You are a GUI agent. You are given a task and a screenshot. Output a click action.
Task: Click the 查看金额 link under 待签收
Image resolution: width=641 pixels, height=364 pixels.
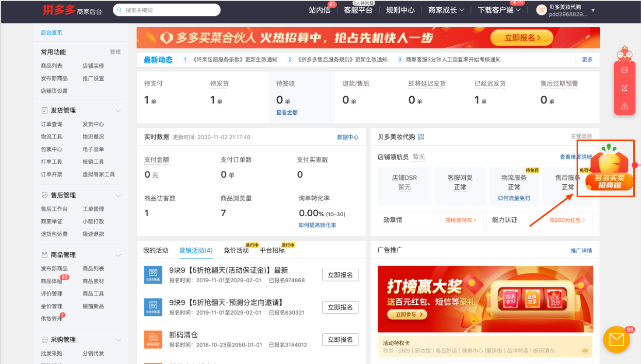(287, 112)
